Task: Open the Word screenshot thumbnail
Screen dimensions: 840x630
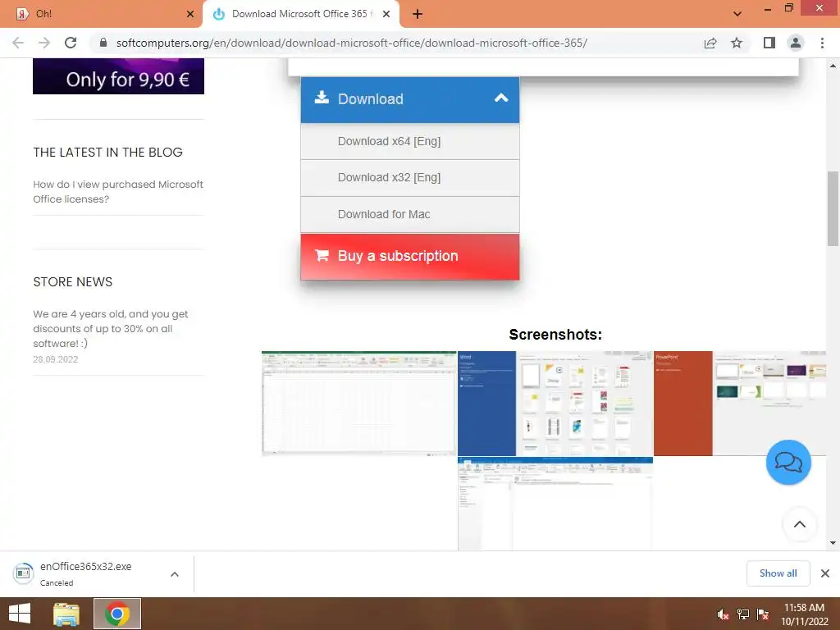Action: click(x=555, y=404)
